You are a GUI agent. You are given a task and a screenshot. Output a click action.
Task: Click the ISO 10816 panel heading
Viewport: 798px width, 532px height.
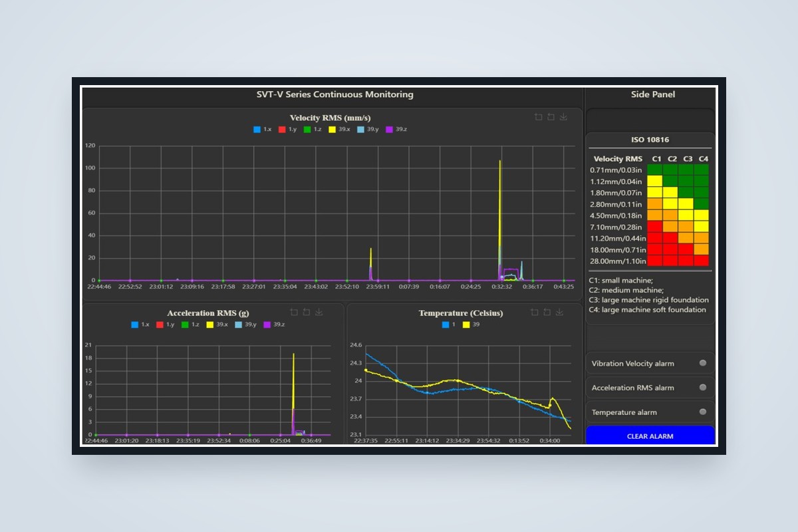650,140
